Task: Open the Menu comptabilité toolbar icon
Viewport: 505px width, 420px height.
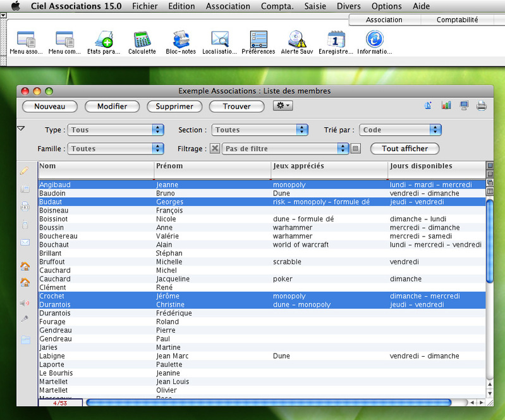Action: 64,42
